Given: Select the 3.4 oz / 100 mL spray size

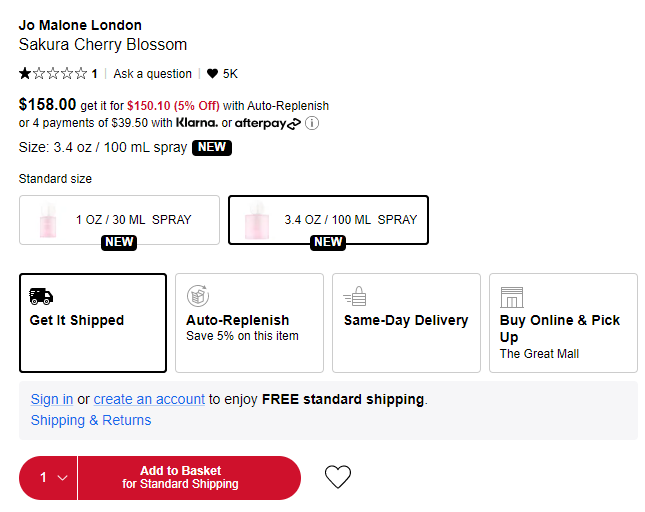Looking at the screenshot, I should [x=328, y=220].
